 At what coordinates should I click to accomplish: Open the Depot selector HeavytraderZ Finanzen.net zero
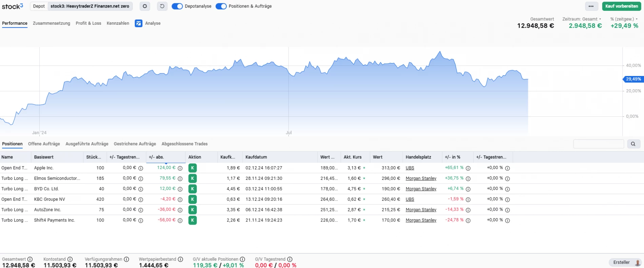click(x=89, y=6)
